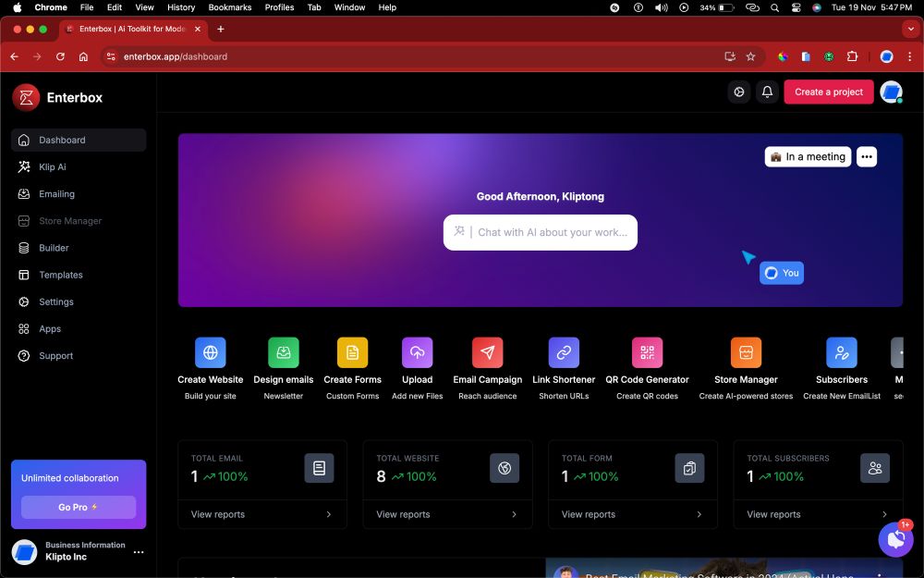This screenshot has height=578, width=924.
Task: Bookmark this page with the star
Action: point(750,56)
